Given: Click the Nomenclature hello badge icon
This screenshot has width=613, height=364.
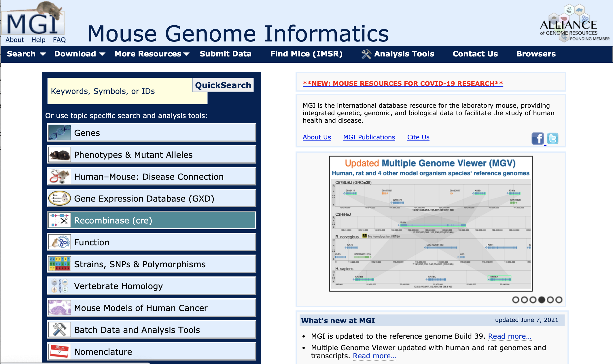Looking at the screenshot, I should click(x=60, y=351).
